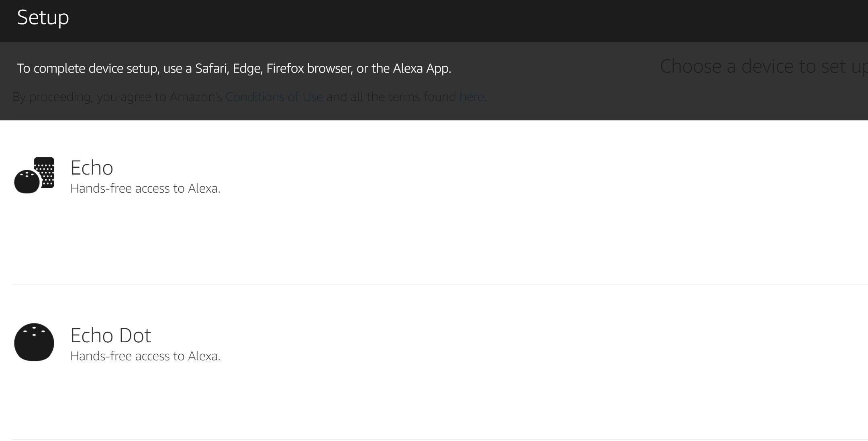868x441 pixels.
Task: Choose the Echo Dot device title
Action: pos(110,335)
